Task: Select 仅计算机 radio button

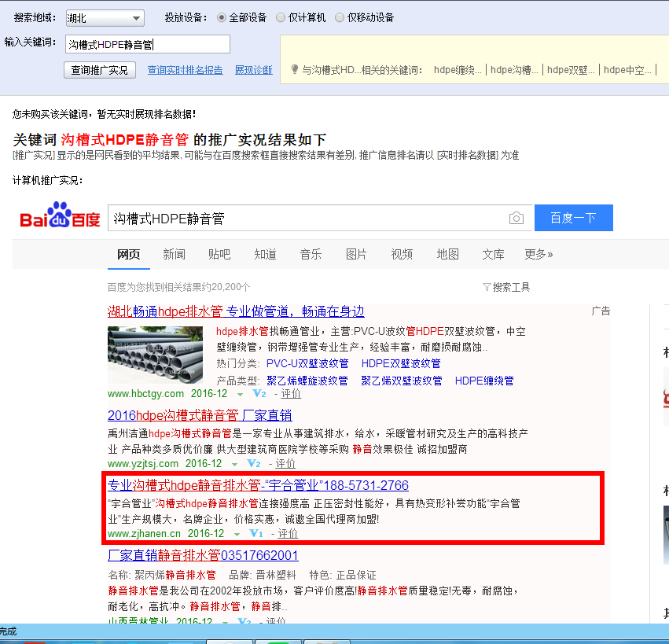Action: [x=281, y=17]
